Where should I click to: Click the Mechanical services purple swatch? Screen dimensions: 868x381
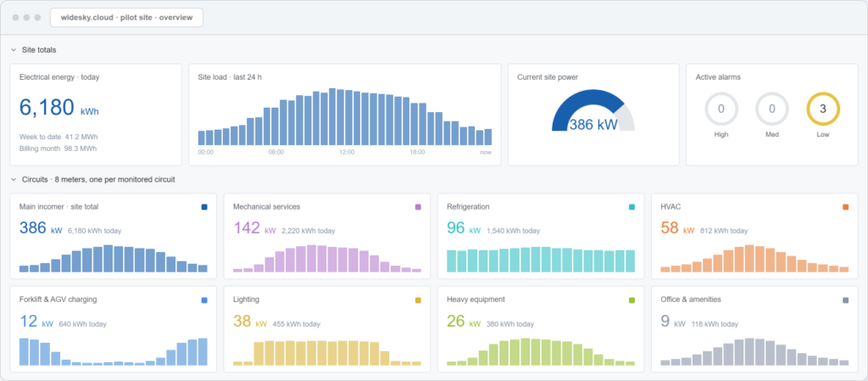418,207
